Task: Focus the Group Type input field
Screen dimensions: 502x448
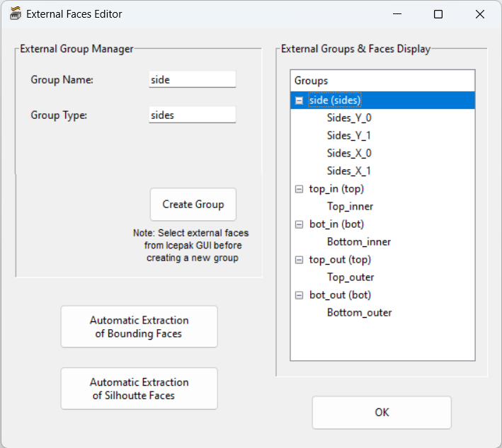Action: click(192, 115)
